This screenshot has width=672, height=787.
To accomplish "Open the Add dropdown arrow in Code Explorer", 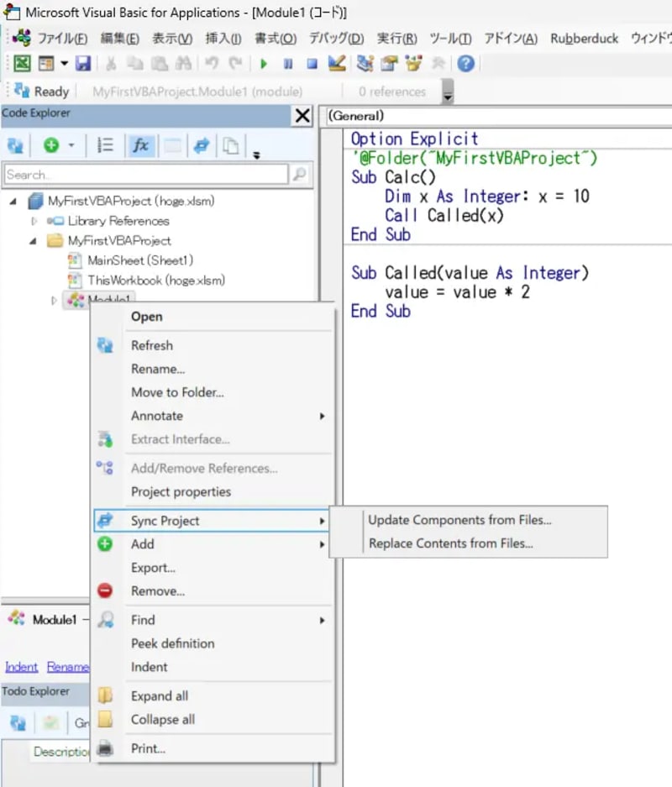I will pos(71,145).
